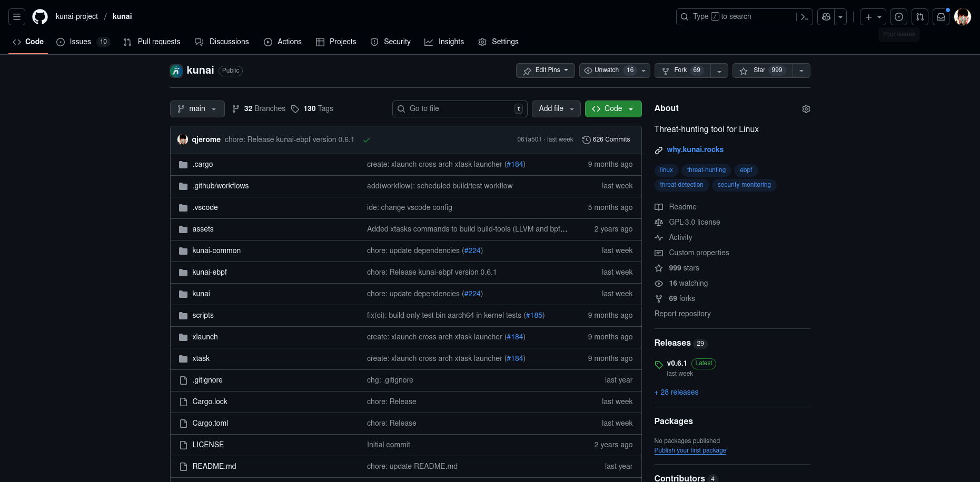
Task: Switch to the Projects tab
Action: 336,42
